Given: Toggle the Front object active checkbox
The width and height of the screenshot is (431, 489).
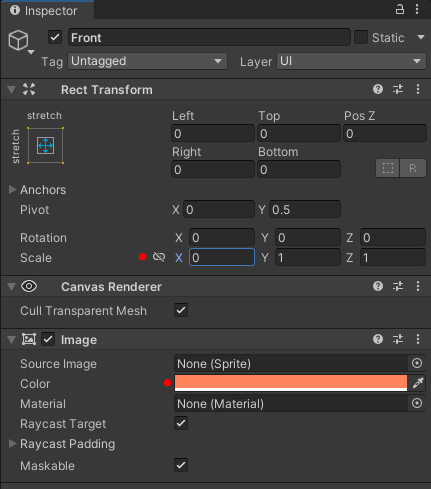Looking at the screenshot, I should pos(55,37).
